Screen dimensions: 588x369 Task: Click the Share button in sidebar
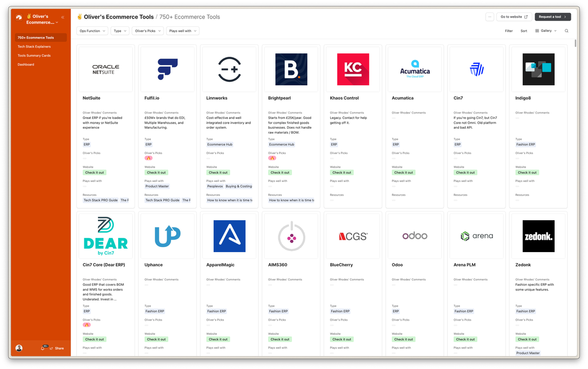click(x=57, y=348)
